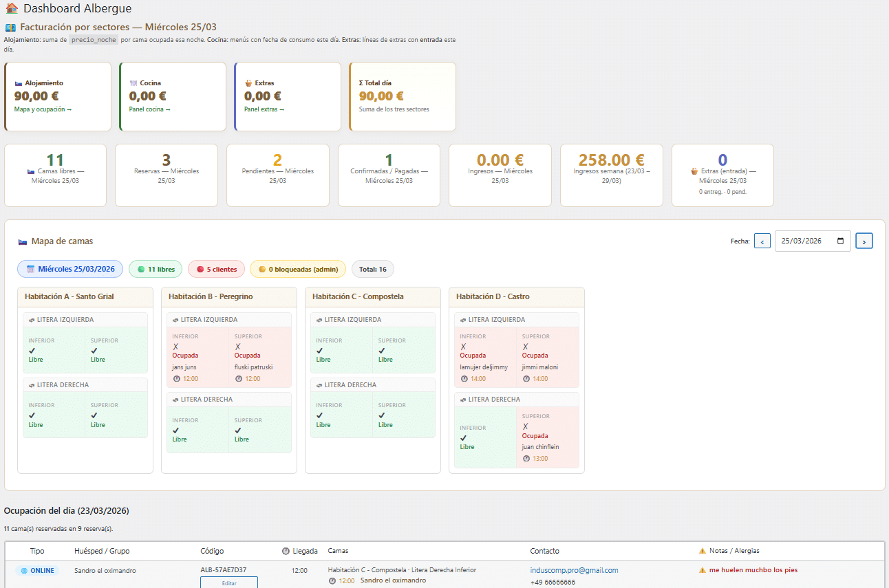Click the ONLINE type badge icon
This screenshot has height=588, width=889.
tap(25, 571)
